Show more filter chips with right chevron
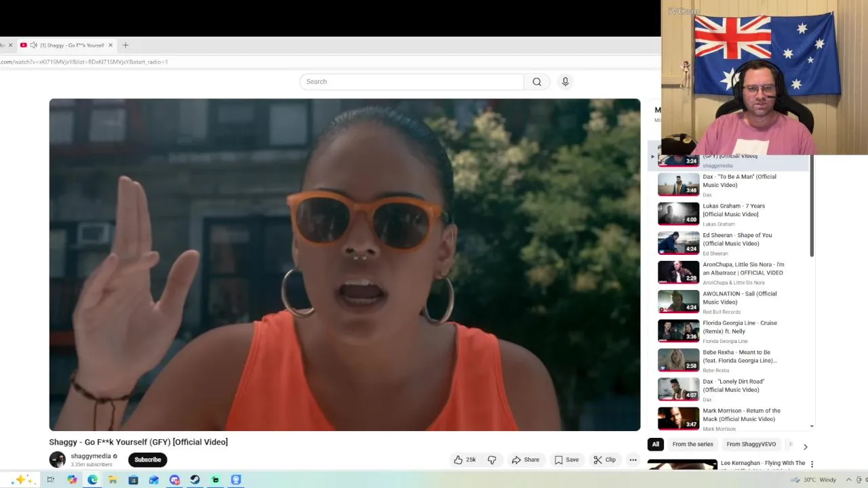Image resolution: width=868 pixels, height=488 pixels. click(805, 447)
